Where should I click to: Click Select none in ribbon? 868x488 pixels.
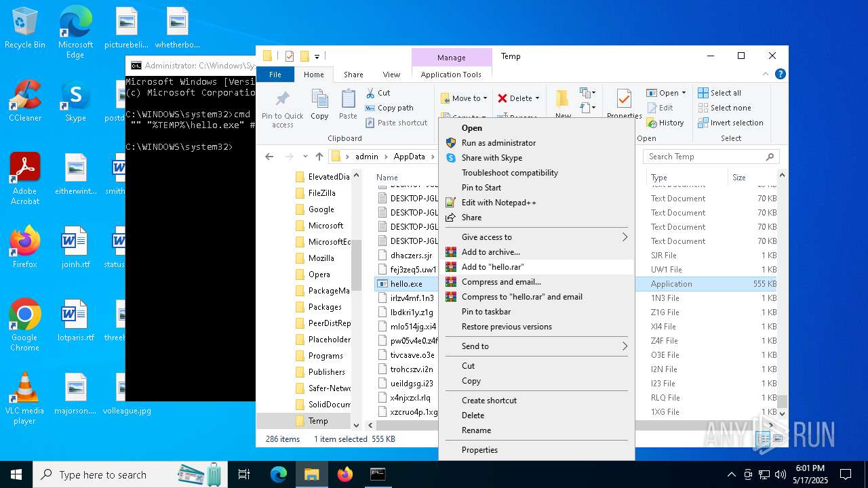click(724, 108)
